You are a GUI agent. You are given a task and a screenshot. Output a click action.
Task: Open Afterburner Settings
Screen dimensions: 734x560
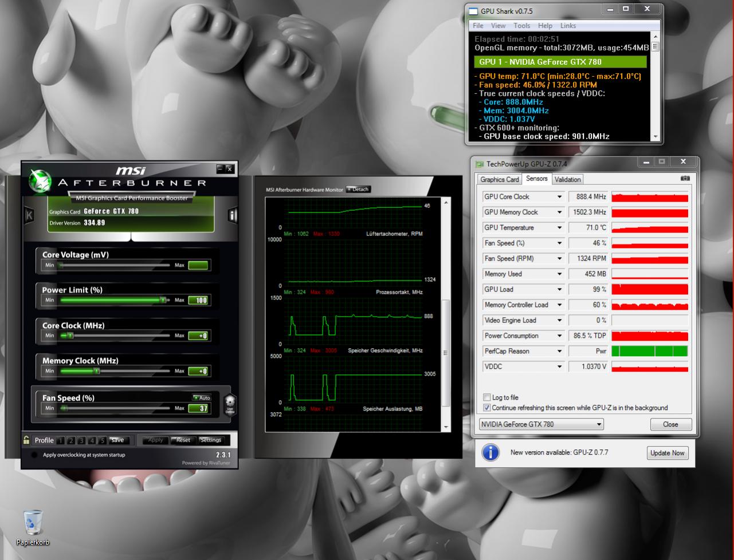click(x=211, y=440)
